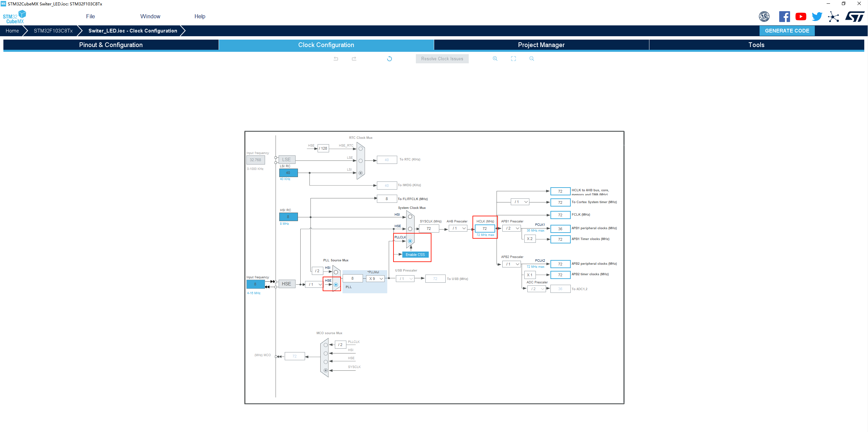Image resolution: width=868 pixels, height=432 pixels.
Task: Click the zoom out magnifier icon
Action: pyautogui.click(x=532, y=59)
